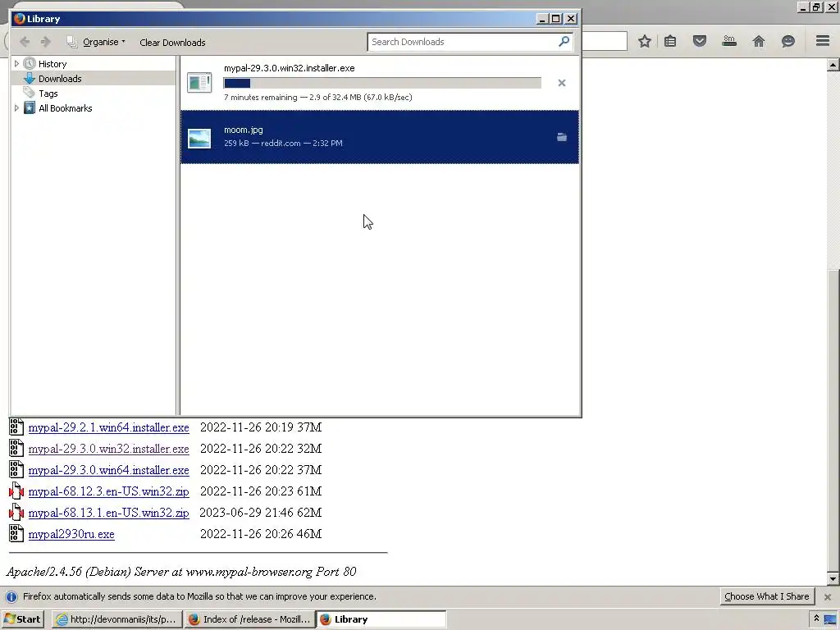
Task: Click the mypal-29.3.0.win32.installer.exe file icon in downloads
Action: pos(199,83)
